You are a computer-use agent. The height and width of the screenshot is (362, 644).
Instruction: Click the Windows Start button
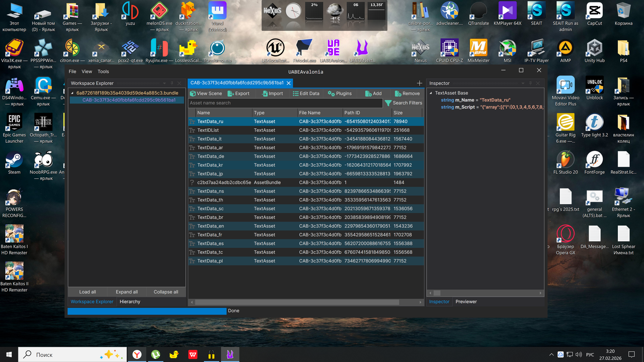pyautogui.click(x=9, y=354)
